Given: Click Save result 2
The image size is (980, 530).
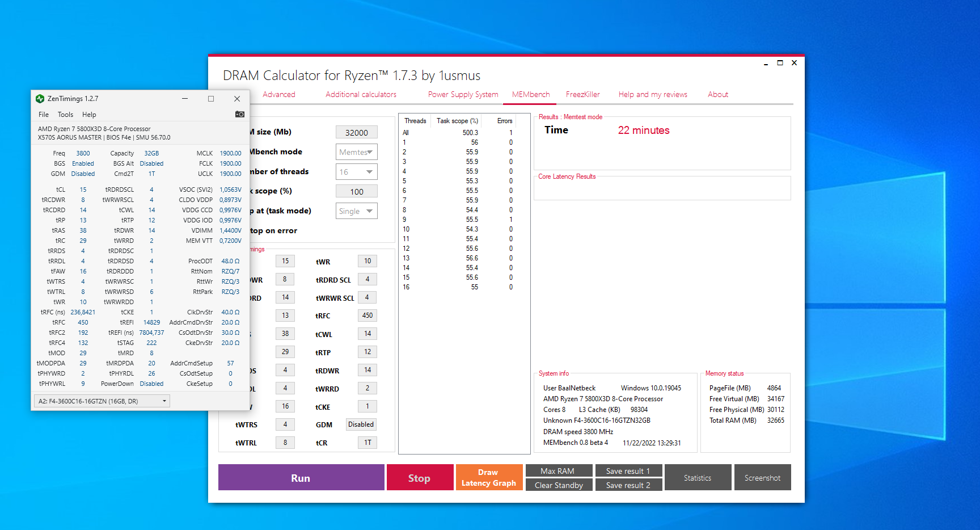Looking at the screenshot, I should [x=628, y=485].
